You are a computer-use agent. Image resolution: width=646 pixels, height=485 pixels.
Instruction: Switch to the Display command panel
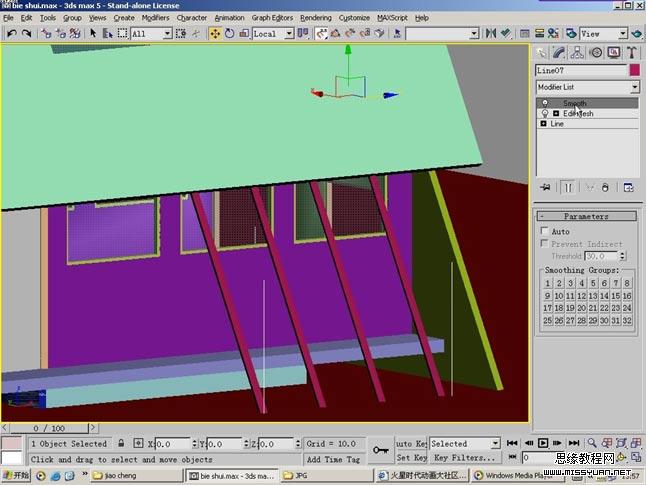pyautogui.click(x=614, y=52)
